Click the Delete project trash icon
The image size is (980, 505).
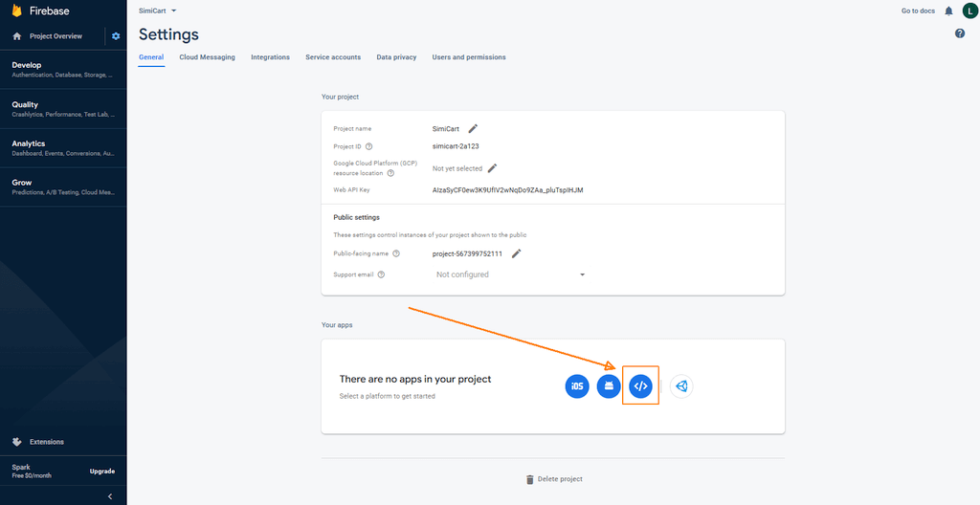point(530,479)
